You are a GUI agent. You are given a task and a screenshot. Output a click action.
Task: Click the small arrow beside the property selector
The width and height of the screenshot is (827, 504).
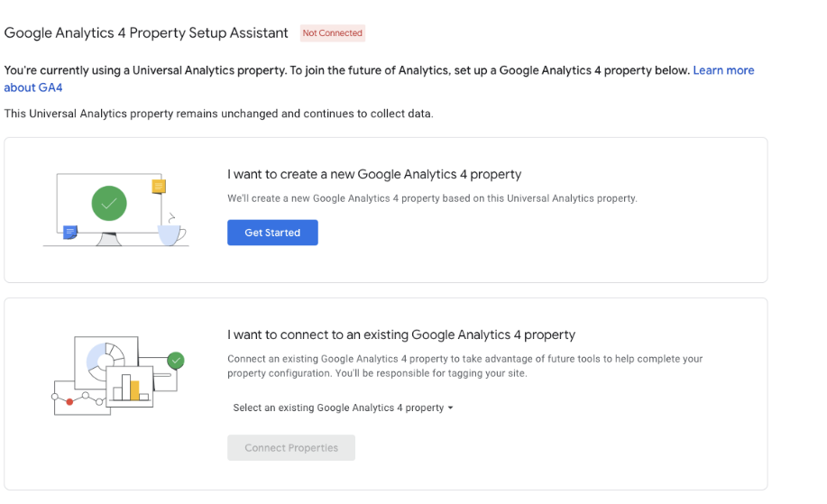tap(450, 408)
